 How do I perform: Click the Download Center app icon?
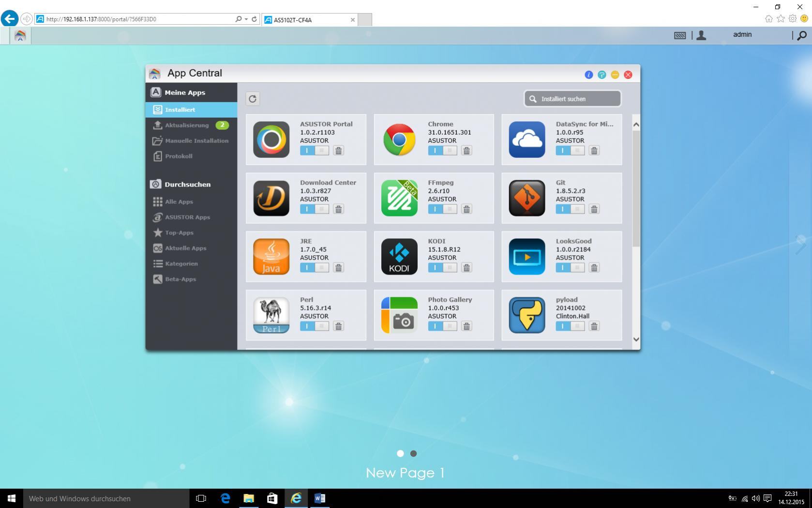click(271, 198)
